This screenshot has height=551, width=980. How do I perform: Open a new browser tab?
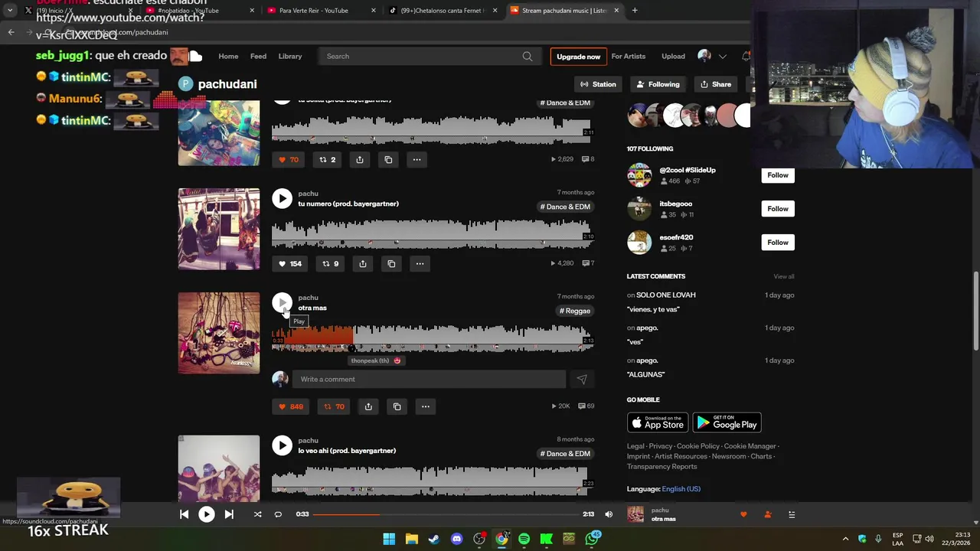(x=635, y=11)
